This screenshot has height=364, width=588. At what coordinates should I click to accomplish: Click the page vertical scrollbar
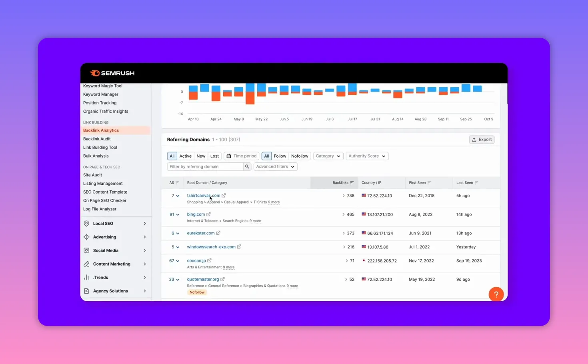pyautogui.click(x=506, y=94)
